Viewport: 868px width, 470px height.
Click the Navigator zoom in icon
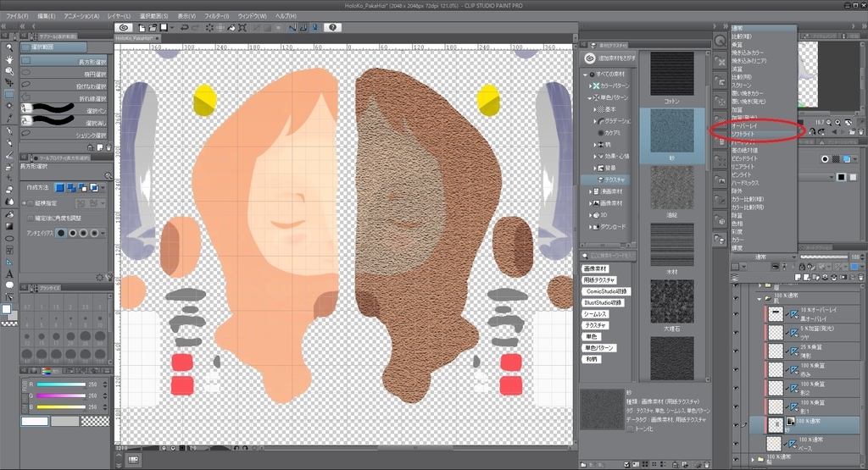click(x=837, y=122)
